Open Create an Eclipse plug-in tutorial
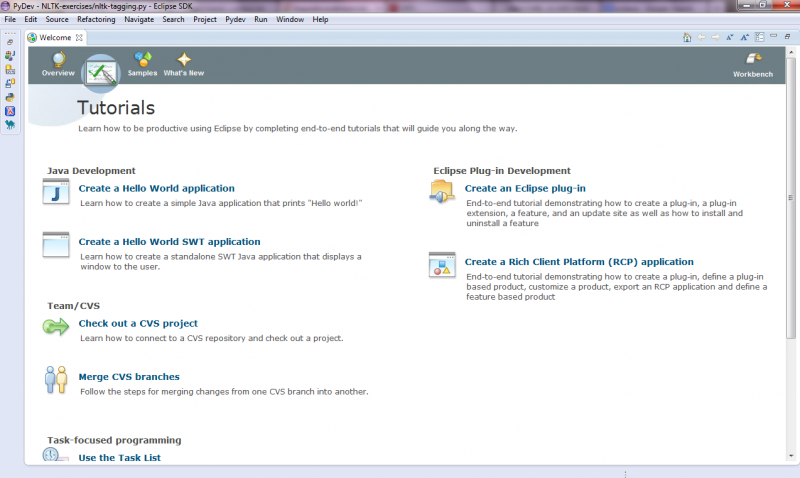The width and height of the screenshot is (800, 478). click(525, 188)
